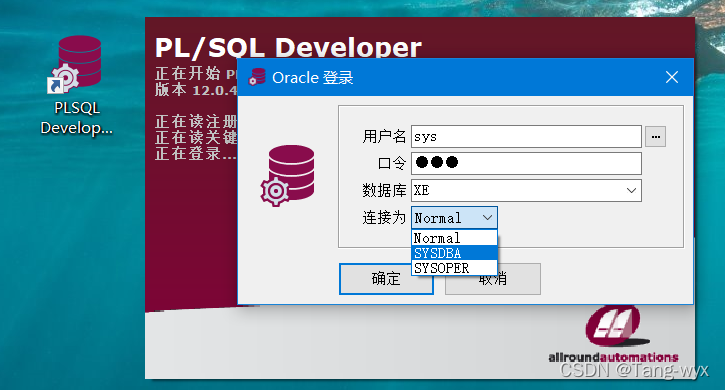
Task: Collapse the 连接为 list via its arrow
Action: pos(487,217)
